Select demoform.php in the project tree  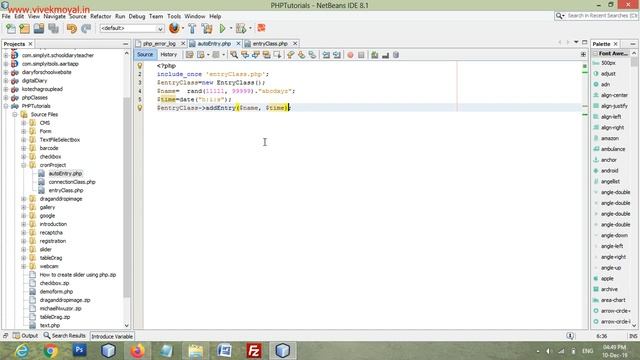pyautogui.click(x=56, y=292)
